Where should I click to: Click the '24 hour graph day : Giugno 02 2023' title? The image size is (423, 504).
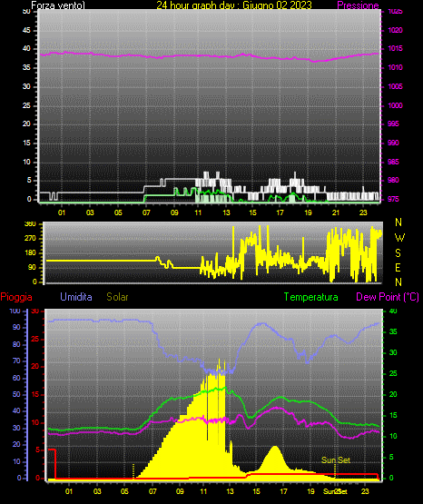click(x=234, y=5)
